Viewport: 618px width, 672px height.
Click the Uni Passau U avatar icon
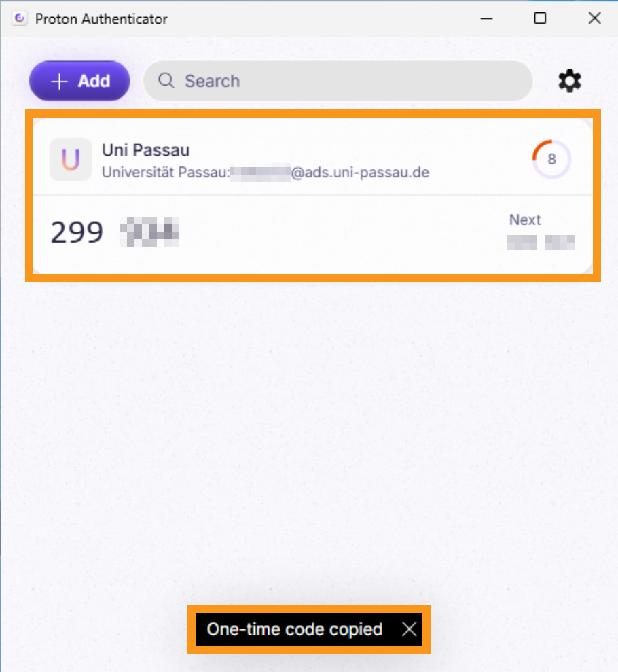point(71,160)
